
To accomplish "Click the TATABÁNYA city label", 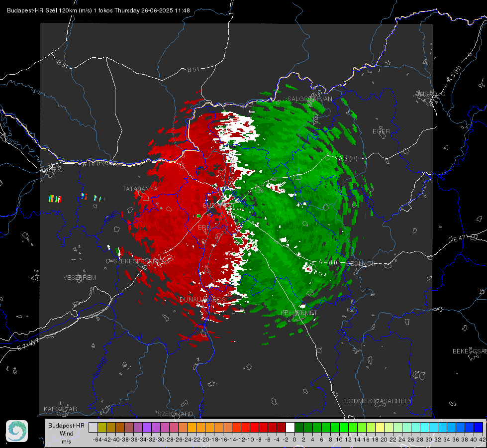I will [x=140, y=189].
